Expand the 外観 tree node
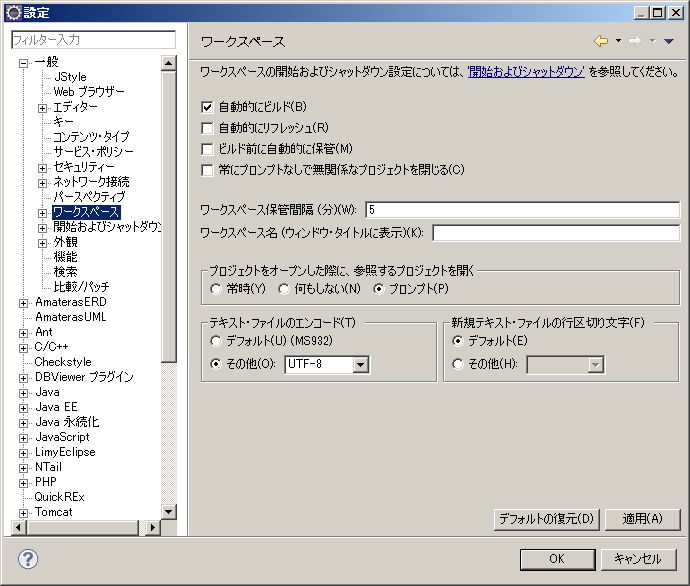Screen dimensions: 690x586 (x=42, y=243)
